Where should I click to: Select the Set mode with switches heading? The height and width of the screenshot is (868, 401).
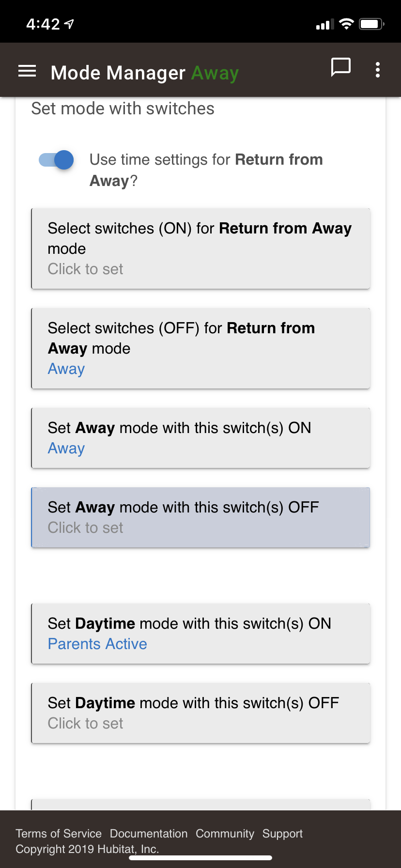123,108
